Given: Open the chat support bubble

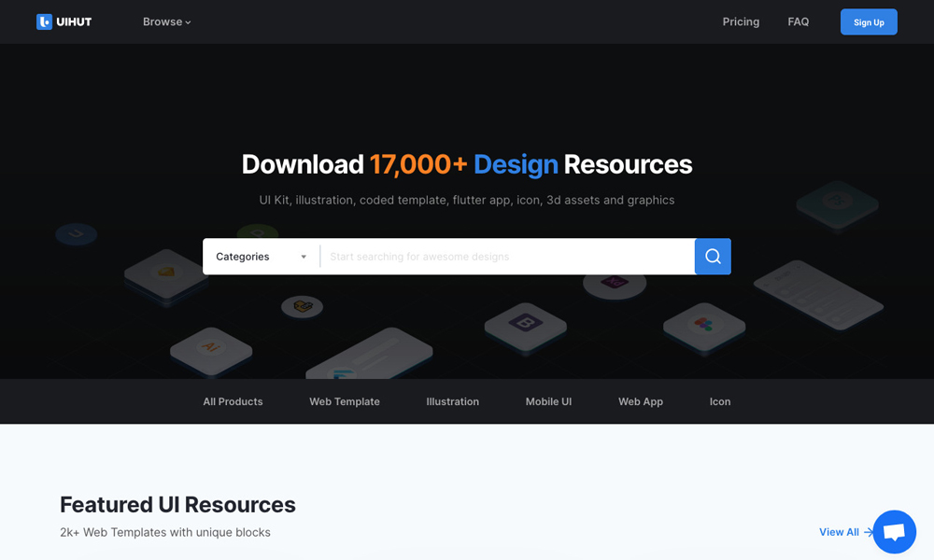Looking at the screenshot, I should click(x=894, y=532).
